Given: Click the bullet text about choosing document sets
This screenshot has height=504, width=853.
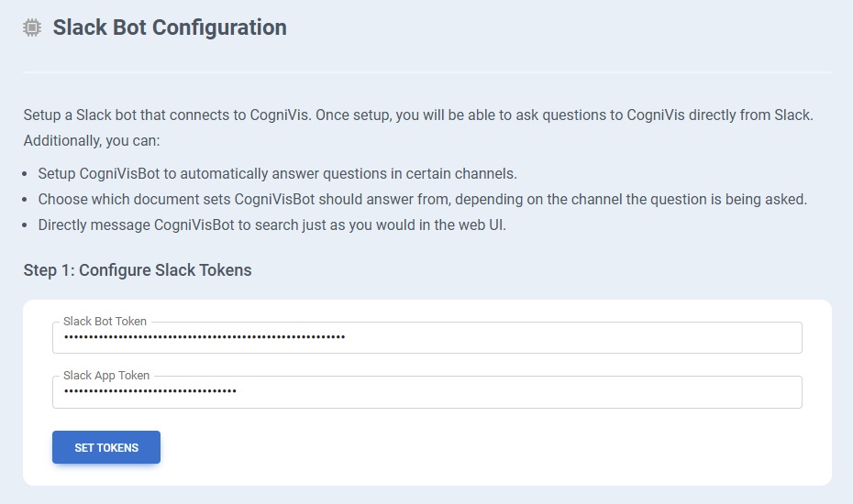Looking at the screenshot, I should coord(422,199).
